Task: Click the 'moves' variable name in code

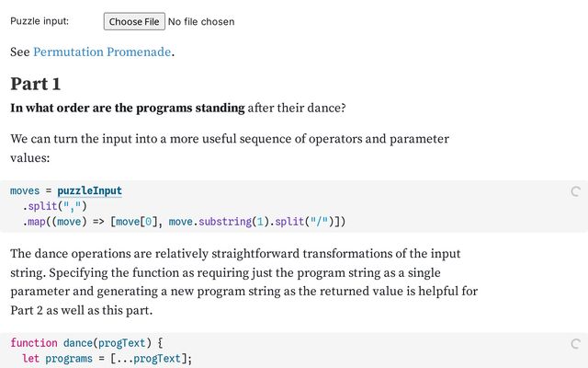Action: (x=25, y=190)
